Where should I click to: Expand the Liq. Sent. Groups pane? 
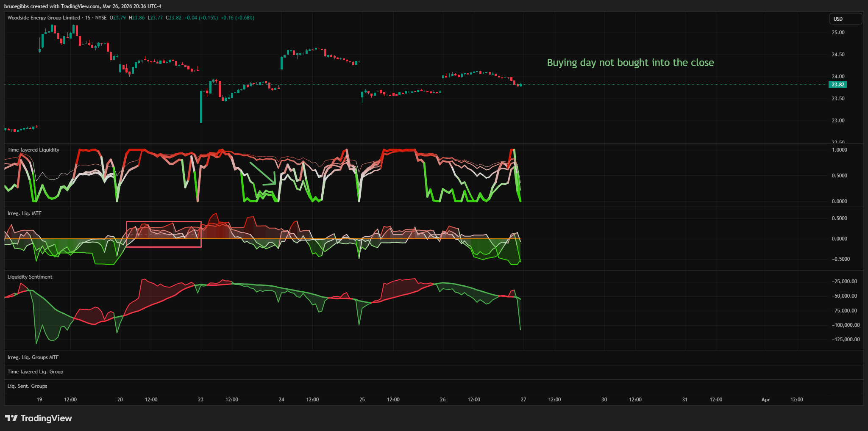[27, 386]
